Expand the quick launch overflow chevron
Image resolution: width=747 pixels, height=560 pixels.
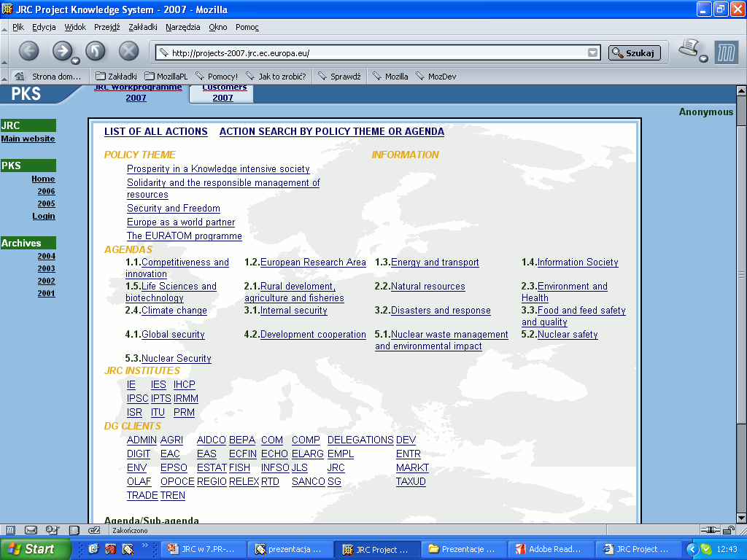(x=145, y=545)
